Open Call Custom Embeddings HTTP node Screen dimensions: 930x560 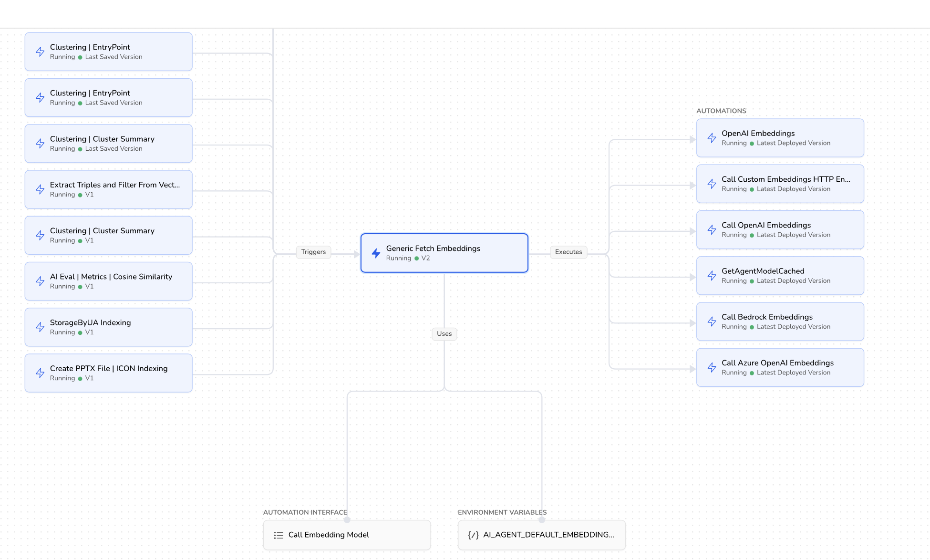pyautogui.click(x=780, y=184)
